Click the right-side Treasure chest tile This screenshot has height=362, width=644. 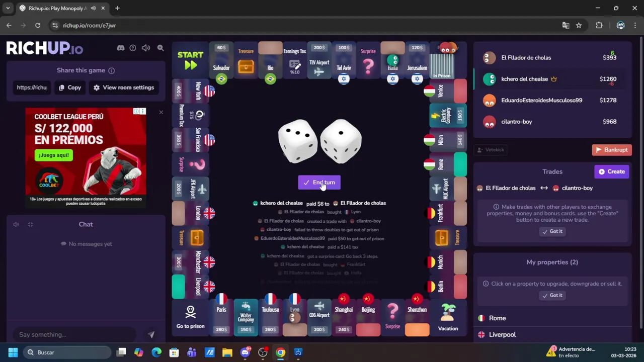[x=448, y=237]
